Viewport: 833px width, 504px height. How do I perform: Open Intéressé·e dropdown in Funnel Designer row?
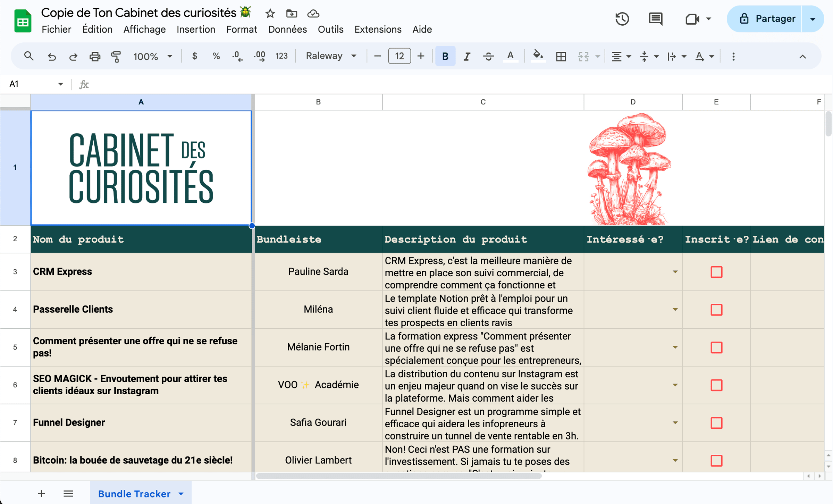675,423
